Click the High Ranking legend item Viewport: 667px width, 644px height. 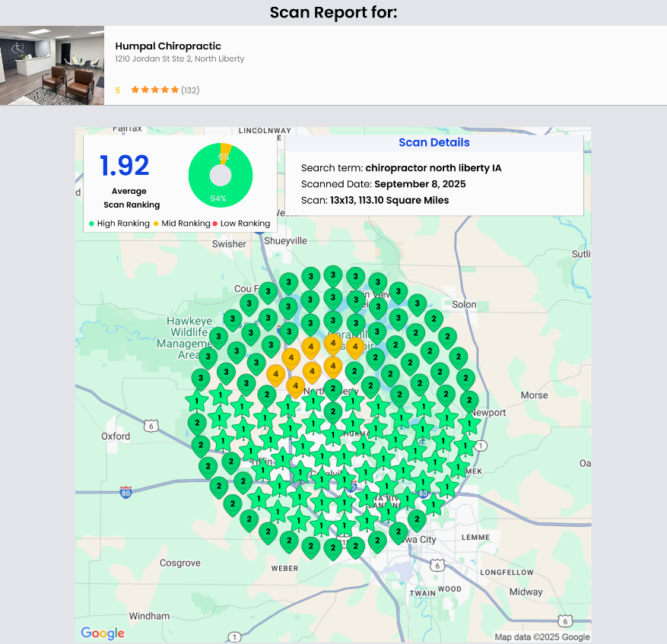[119, 224]
